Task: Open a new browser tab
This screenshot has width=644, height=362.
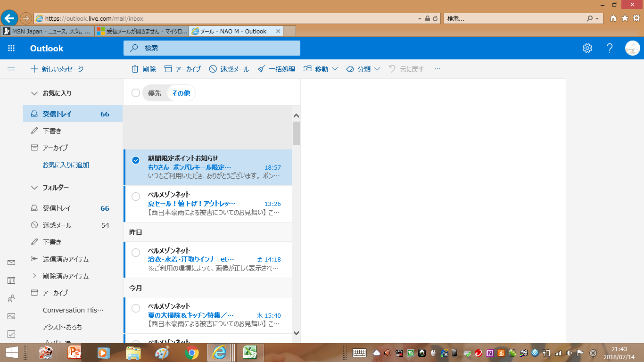Action: click(x=290, y=31)
